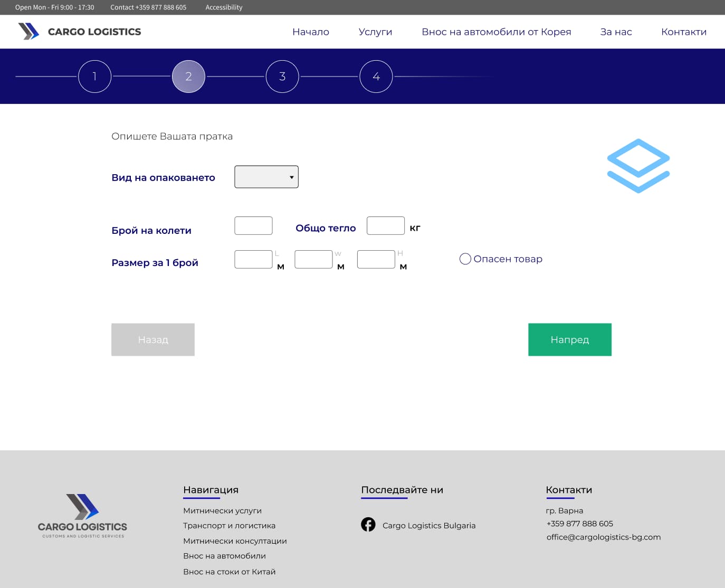
Task: Click the Accessibility link in top bar
Action: click(224, 7)
